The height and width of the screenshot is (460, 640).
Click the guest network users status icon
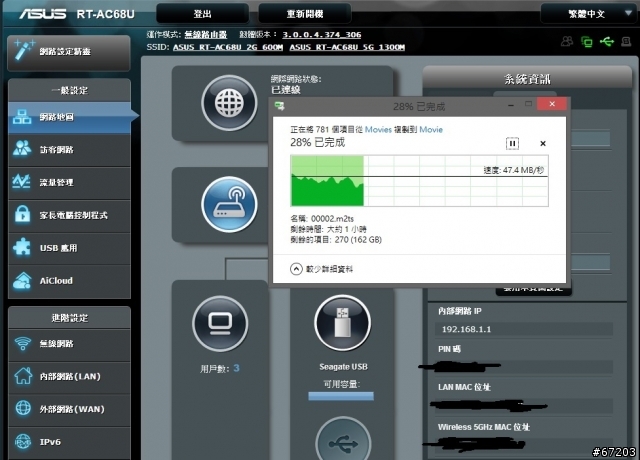coord(567,41)
